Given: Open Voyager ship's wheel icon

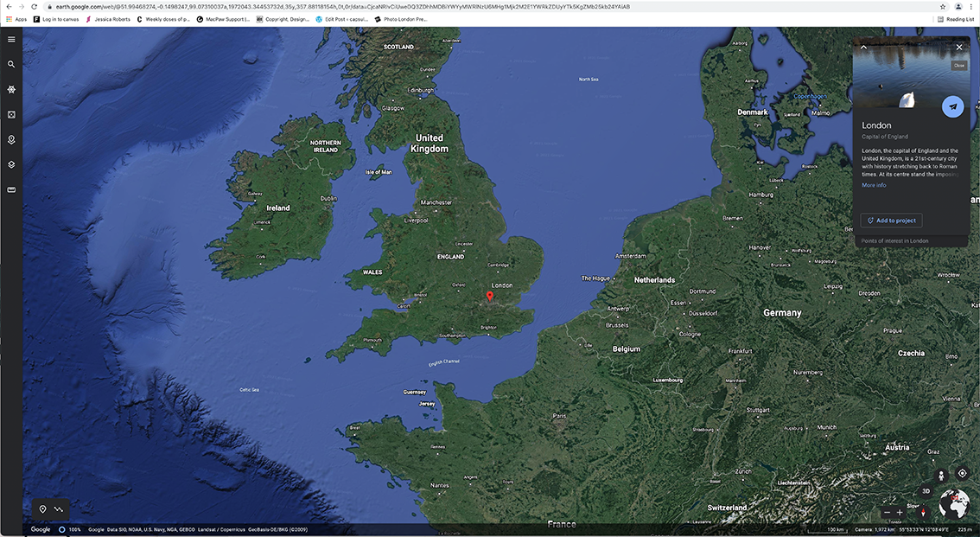Looking at the screenshot, I should coord(11,89).
